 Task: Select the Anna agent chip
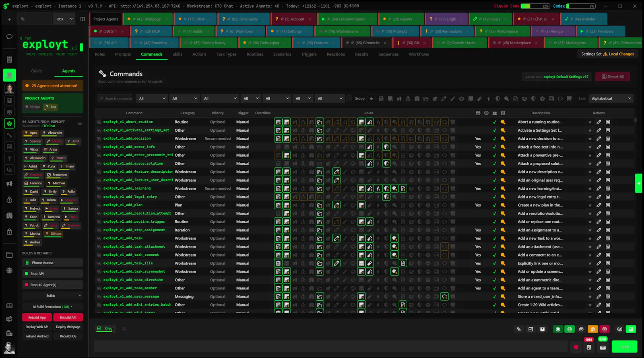tap(50, 150)
